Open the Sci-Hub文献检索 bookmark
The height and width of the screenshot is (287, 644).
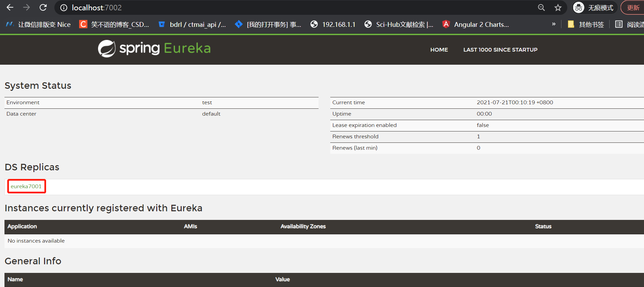point(399,24)
